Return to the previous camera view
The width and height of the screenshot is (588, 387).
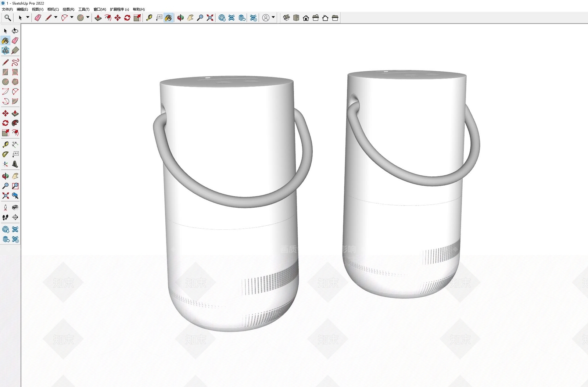(x=15, y=196)
